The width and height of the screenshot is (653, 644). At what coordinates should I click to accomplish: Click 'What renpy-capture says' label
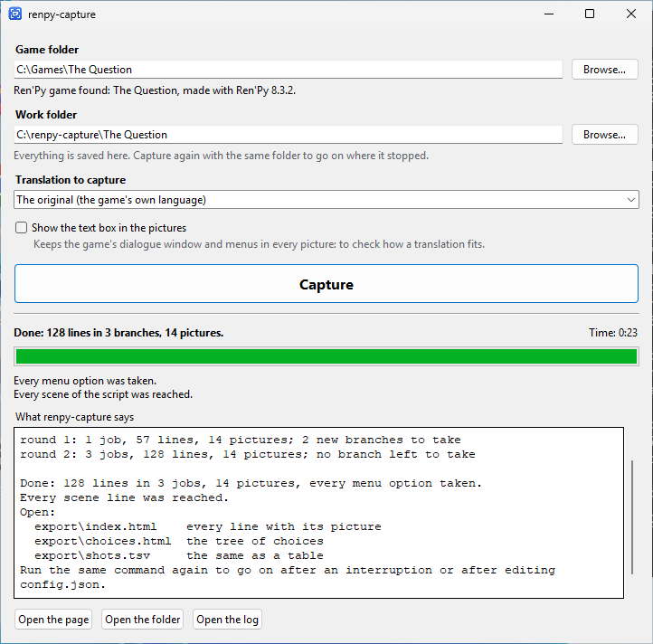(74, 417)
